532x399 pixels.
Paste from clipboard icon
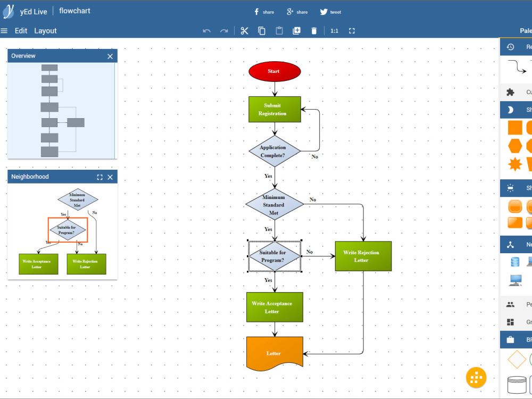279,31
